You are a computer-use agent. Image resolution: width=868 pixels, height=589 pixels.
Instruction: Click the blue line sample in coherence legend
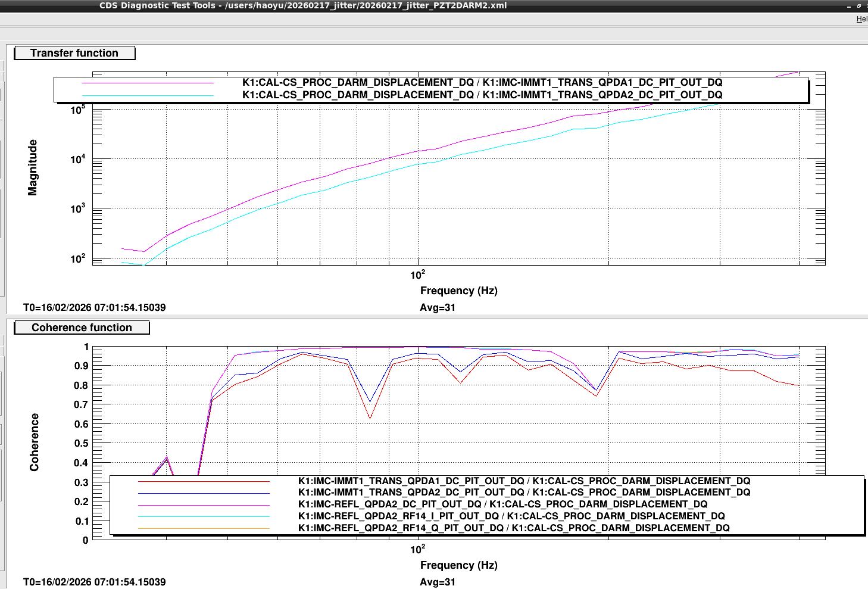204,493
